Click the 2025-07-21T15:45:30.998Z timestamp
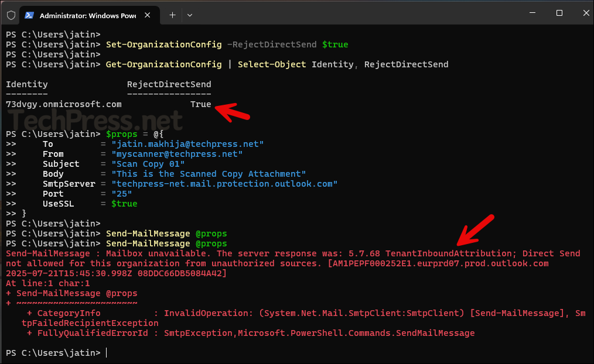The height and width of the screenshot is (364, 594). coord(69,273)
